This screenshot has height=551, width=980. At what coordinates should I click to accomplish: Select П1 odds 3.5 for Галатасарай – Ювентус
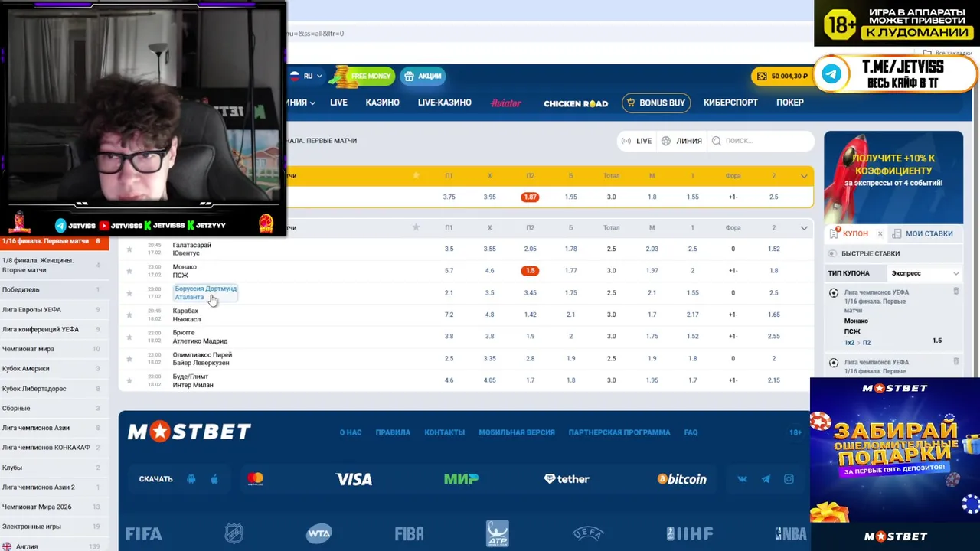(x=449, y=249)
